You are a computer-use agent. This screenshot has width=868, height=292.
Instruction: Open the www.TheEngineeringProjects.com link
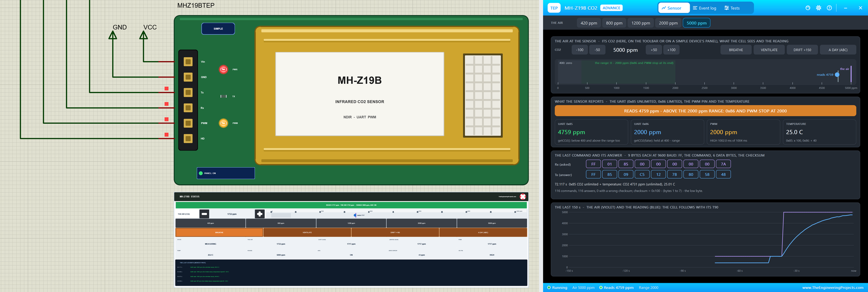click(833, 288)
